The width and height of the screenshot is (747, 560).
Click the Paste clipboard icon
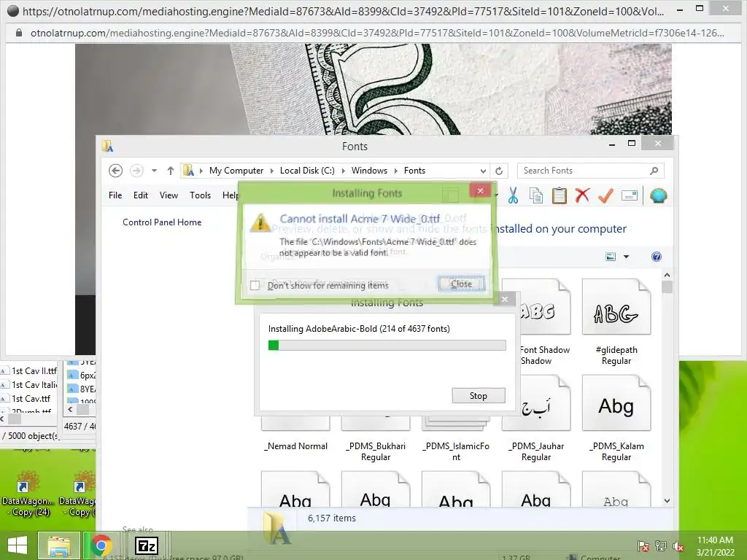pos(560,195)
